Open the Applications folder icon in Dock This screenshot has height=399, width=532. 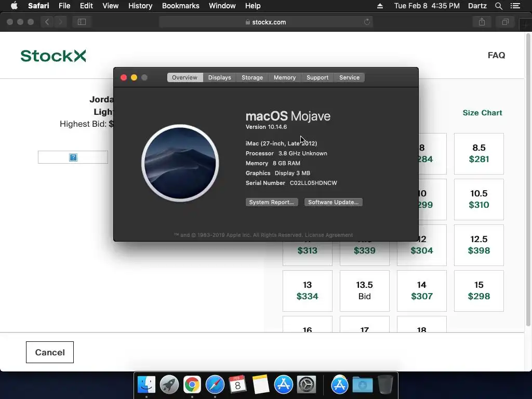tap(340, 384)
